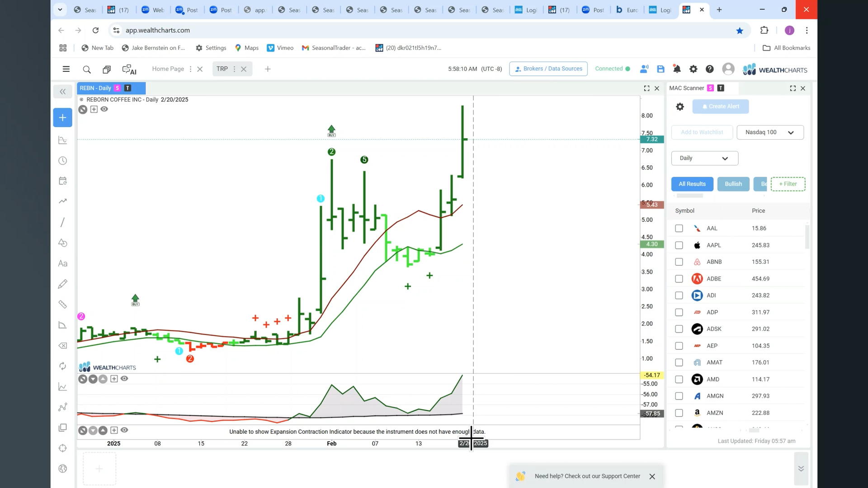
Task: Open the hamburger main menu
Action: point(66,69)
